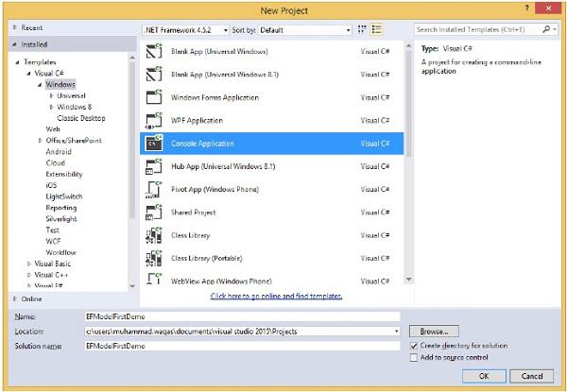This screenshot has width=567, height=392.
Task: Switch to medium icons list view
Action: point(376,29)
